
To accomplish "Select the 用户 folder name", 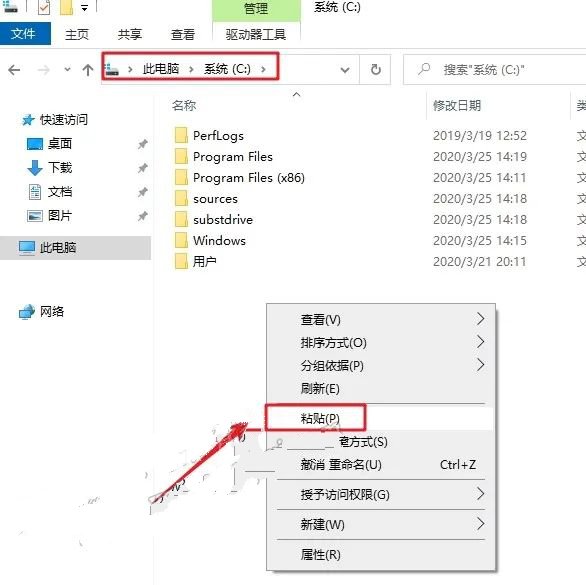I will click(204, 262).
